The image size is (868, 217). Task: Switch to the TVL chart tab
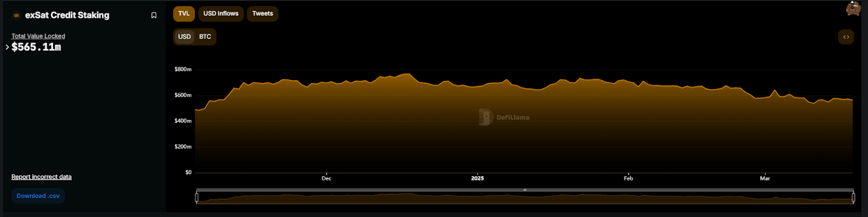pos(184,14)
